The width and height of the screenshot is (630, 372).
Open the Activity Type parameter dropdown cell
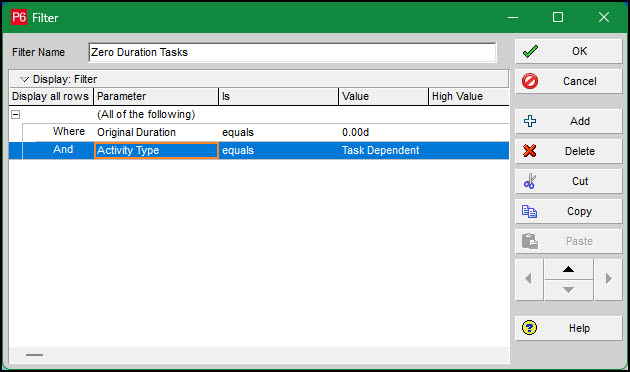156,150
